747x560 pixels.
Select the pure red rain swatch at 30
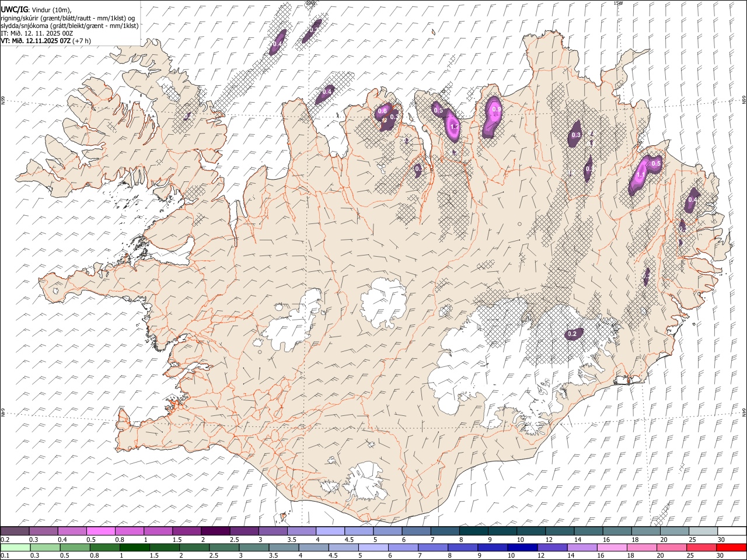(x=731, y=547)
